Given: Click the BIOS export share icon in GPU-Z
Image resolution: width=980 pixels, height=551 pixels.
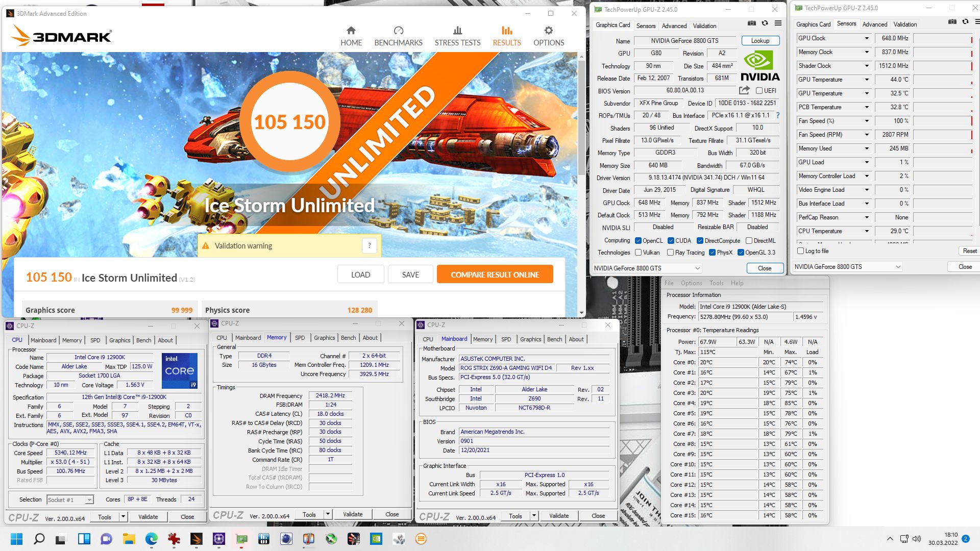Looking at the screenshot, I should coord(744,90).
